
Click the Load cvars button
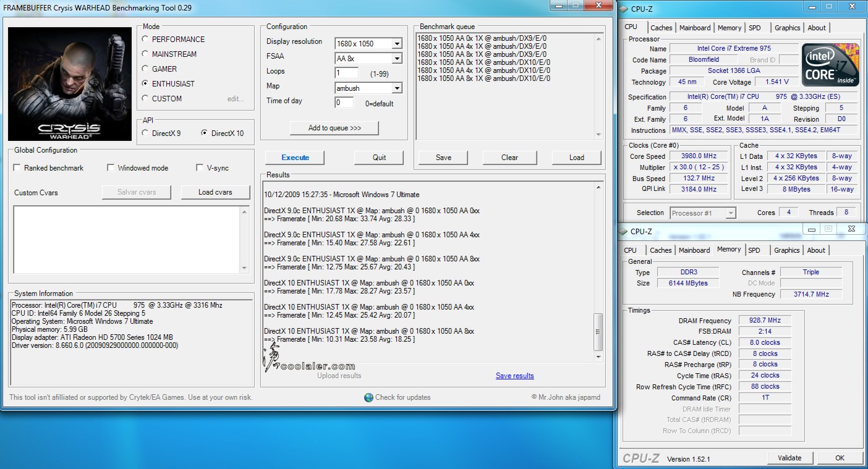pos(215,192)
